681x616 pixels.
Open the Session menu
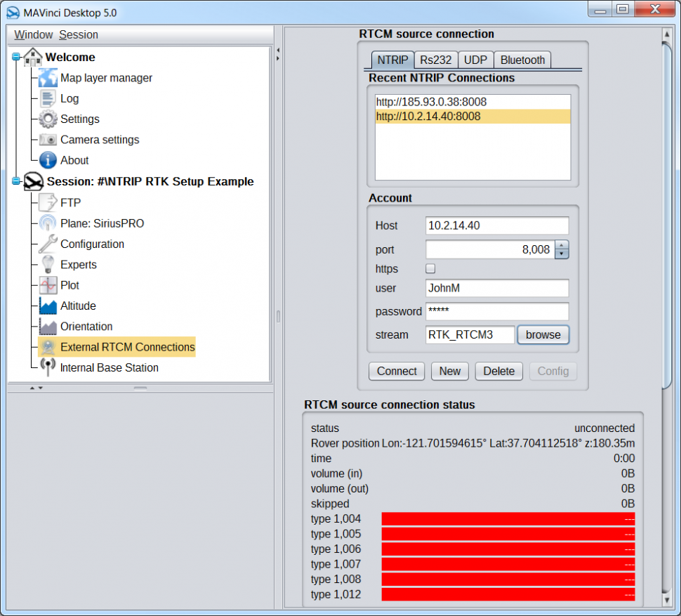tap(79, 34)
